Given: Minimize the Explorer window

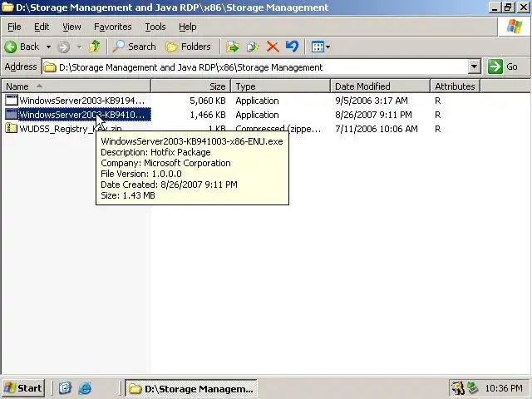Looking at the screenshot, I should [x=495, y=7].
